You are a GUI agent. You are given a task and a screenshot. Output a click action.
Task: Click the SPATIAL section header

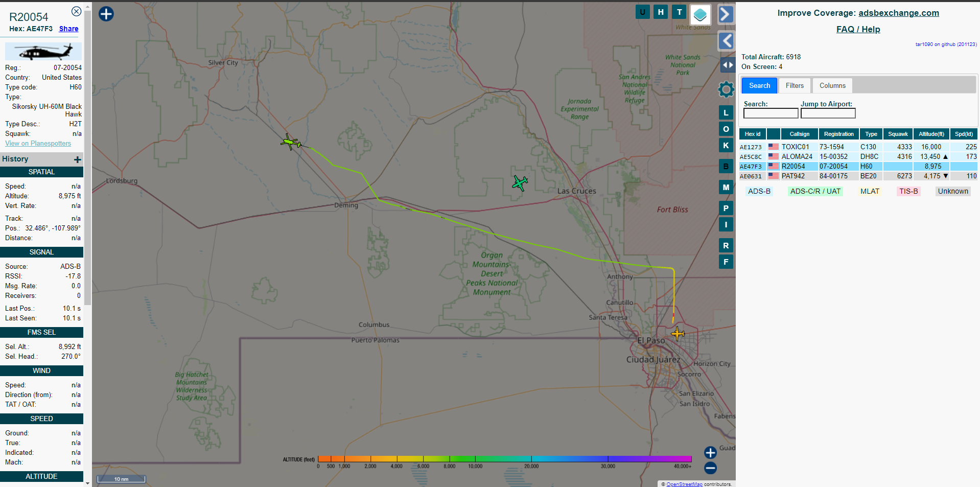(x=41, y=172)
